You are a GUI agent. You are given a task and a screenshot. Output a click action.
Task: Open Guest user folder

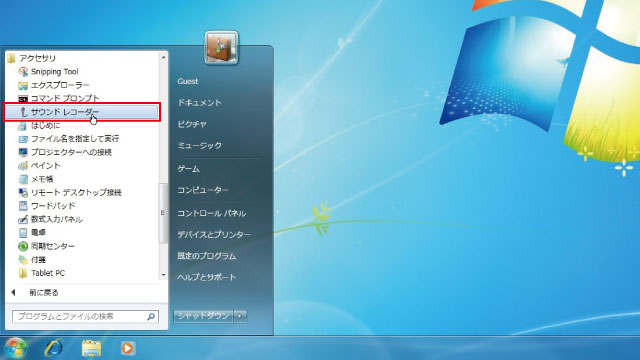[188, 81]
